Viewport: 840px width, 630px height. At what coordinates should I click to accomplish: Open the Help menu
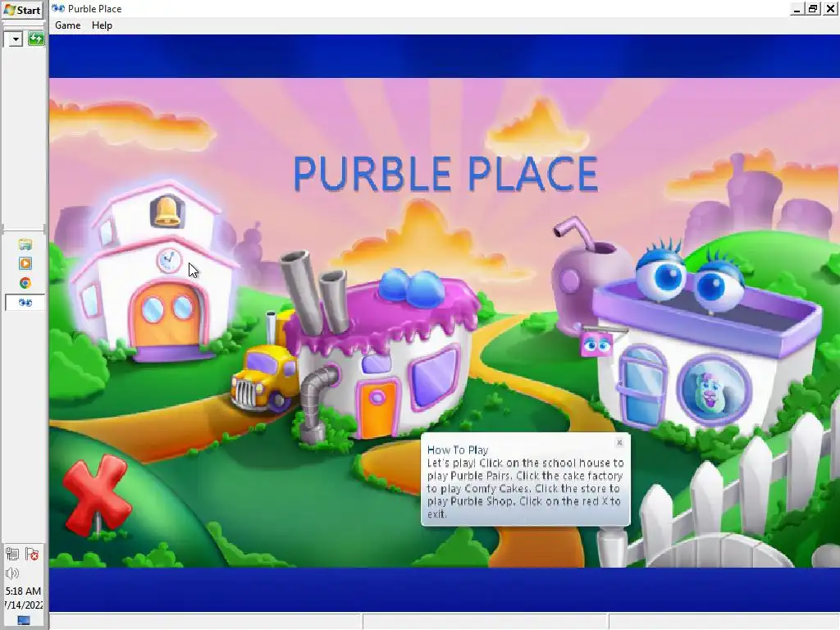click(x=102, y=25)
